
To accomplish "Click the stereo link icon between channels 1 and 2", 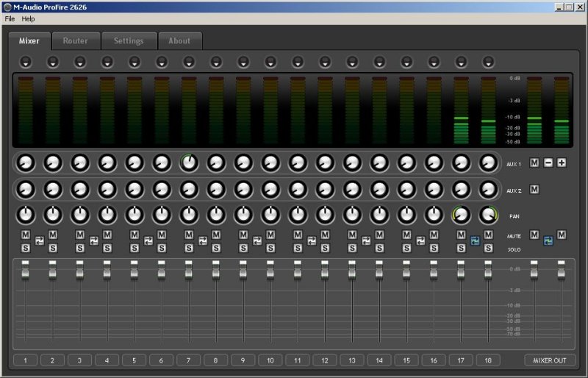I will (40, 241).
